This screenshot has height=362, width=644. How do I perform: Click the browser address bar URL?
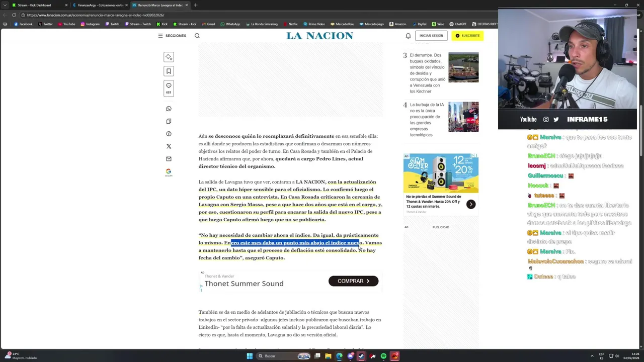[x=96, y=15]
